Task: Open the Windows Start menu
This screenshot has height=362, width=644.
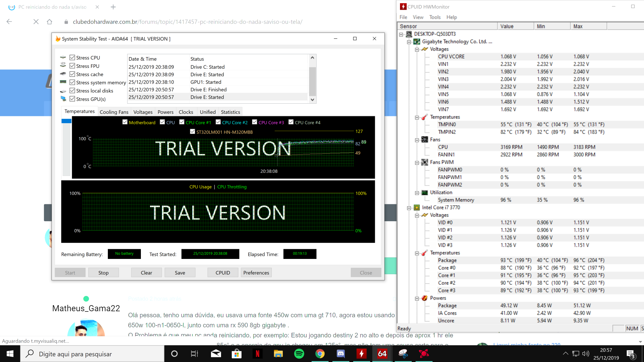Action: [x=10, y=354]
